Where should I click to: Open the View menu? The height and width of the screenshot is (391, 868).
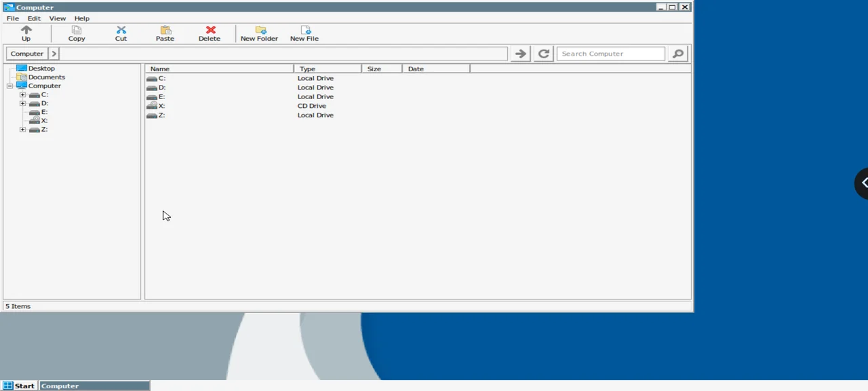(57, 18)
